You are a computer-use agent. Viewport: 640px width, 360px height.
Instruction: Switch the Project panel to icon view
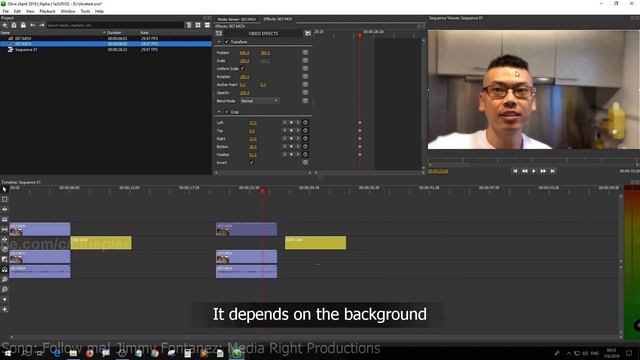(x=198, y=25)
